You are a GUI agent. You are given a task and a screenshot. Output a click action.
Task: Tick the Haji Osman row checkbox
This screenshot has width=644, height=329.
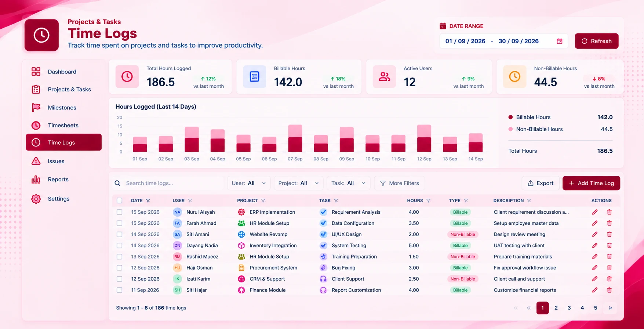pos(119,268)
